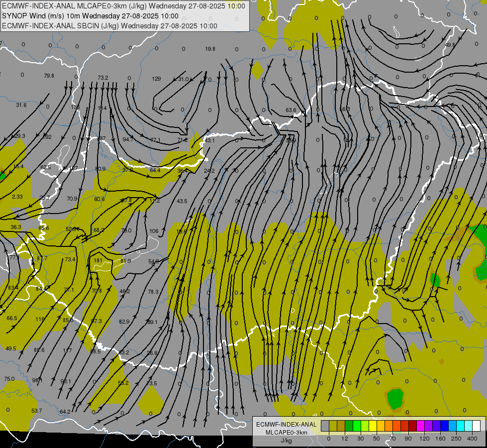This screenshot has height=448, width=487.
Task: Click the map value 46.2
Action: 125,291
